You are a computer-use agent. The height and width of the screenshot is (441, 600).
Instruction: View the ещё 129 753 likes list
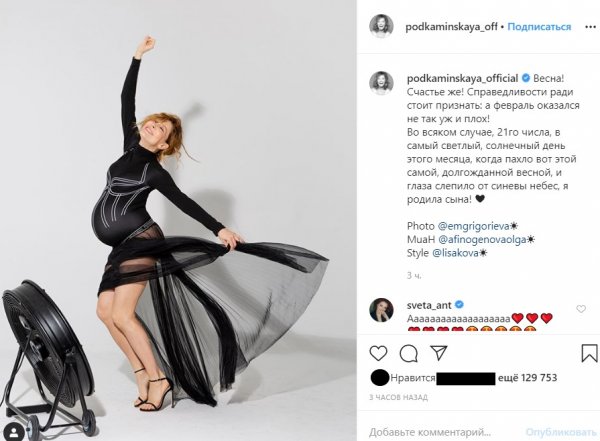(x=527, y=378)
